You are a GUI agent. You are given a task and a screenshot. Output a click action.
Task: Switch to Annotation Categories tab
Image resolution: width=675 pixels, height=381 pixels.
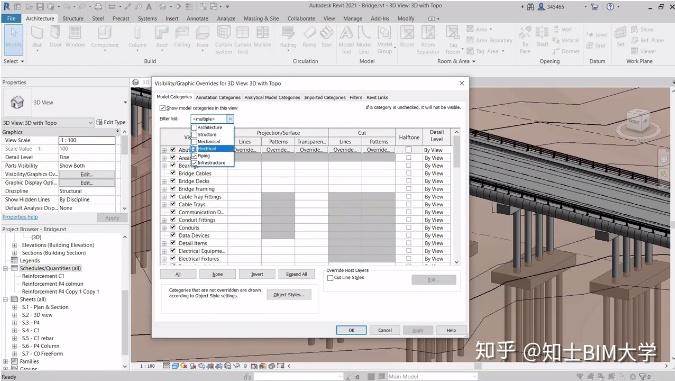point(218,97)
